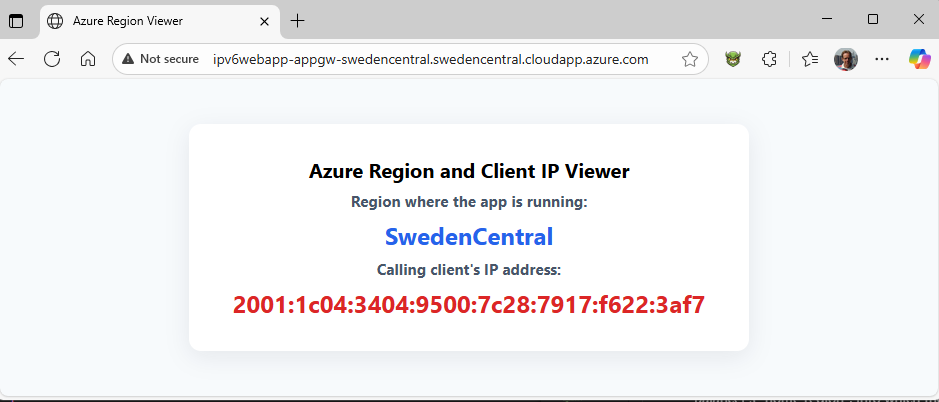This screenshot has width=939, height=402.
Task: Open the Extensions puzzle-piece menu
Action: [769, 59]
